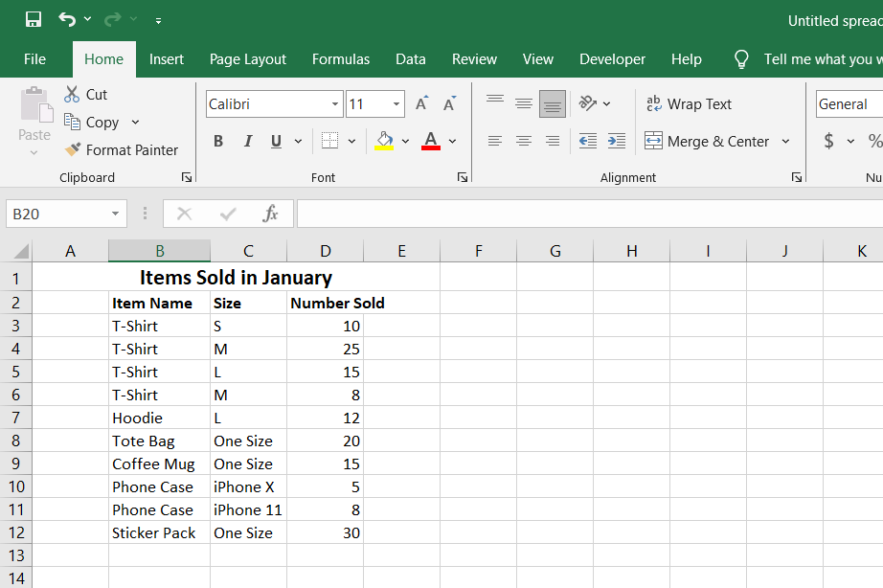Open the Merge & Center dropdown arrow
Viewport: 883px width, 588px height.
coord(785,141)
